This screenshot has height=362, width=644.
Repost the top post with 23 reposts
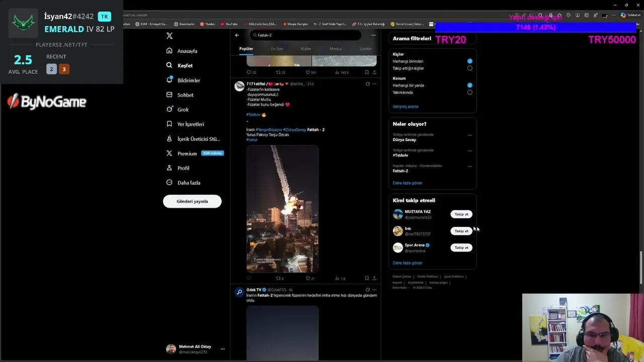pos(280,72)
